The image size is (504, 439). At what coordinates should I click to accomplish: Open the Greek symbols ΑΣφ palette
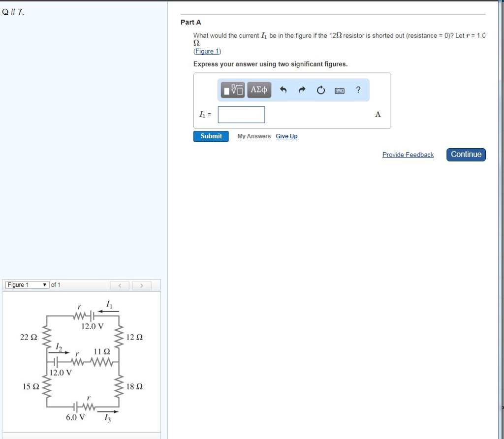(x=258, y=90)
